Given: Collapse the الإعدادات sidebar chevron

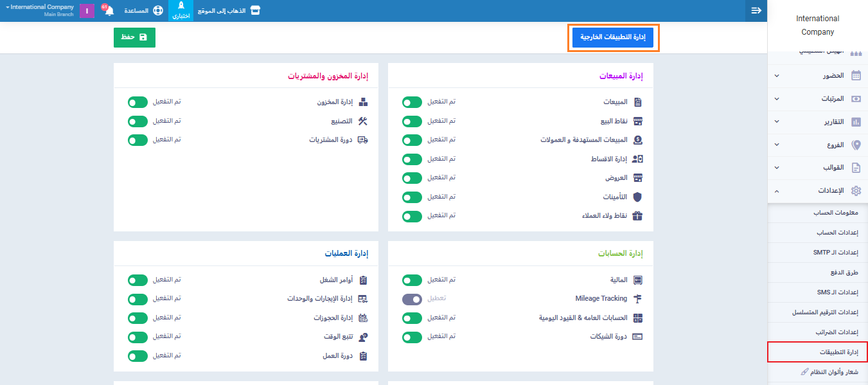Looking at the screenshot, I should point(777,192).
